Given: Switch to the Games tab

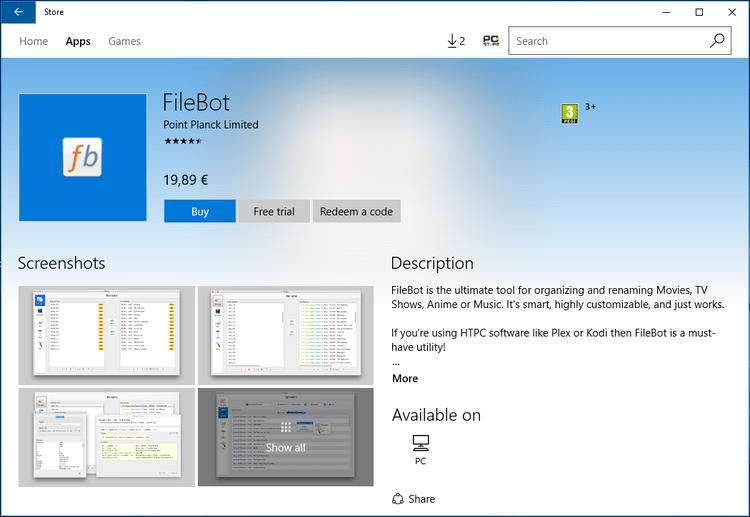Looking at the screenshot, I should (x=124, y=41).
